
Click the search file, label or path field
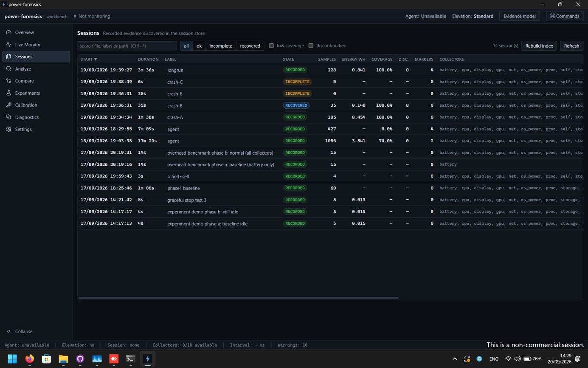[127, 46]
